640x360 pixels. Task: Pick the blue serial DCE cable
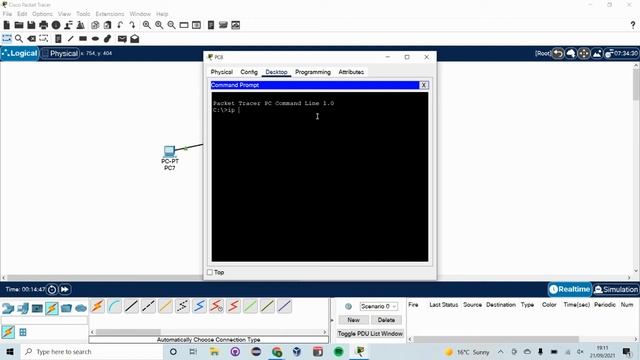[200, 306]
